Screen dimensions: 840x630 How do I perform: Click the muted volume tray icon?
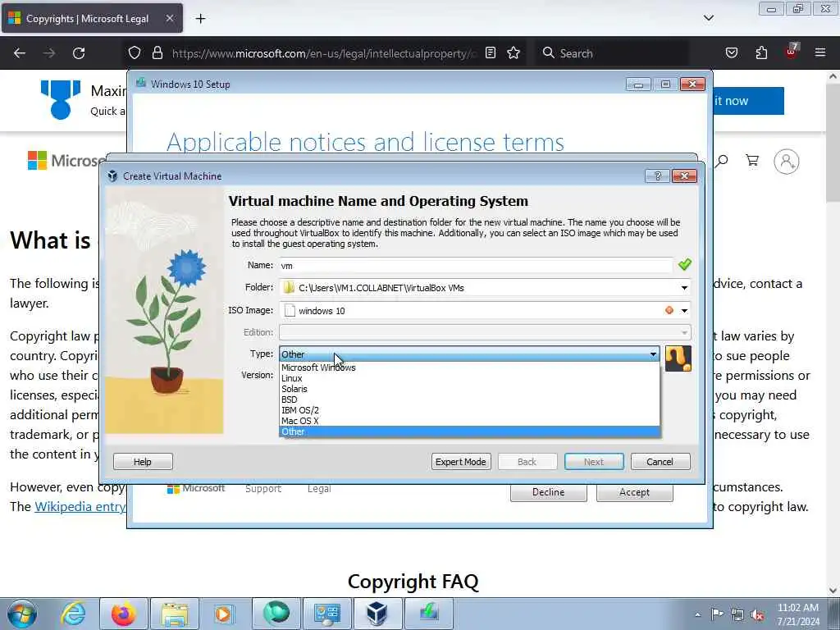tap(757, 614)
